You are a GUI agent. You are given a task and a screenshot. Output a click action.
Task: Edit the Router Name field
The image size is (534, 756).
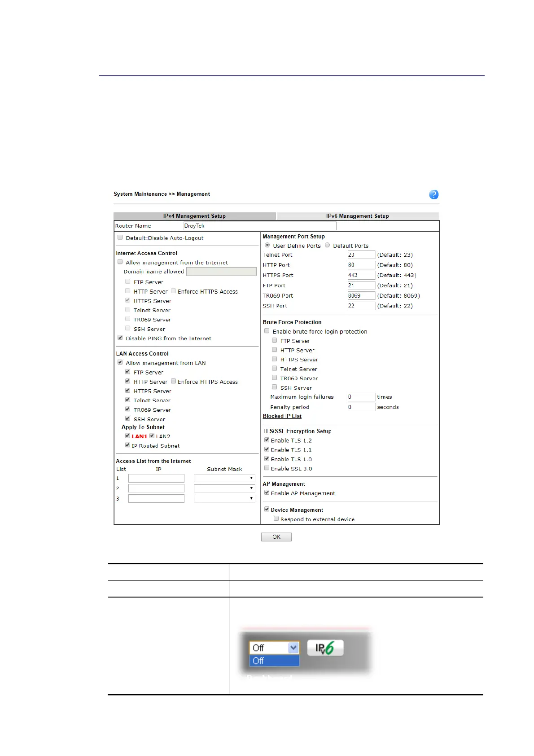[260, 226]
